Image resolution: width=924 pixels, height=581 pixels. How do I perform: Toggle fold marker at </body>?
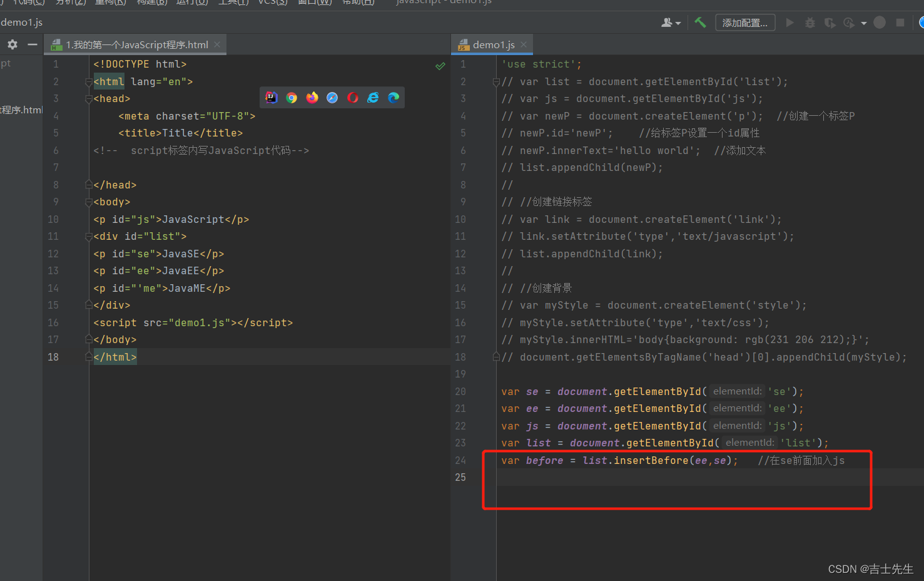[88, 339]
